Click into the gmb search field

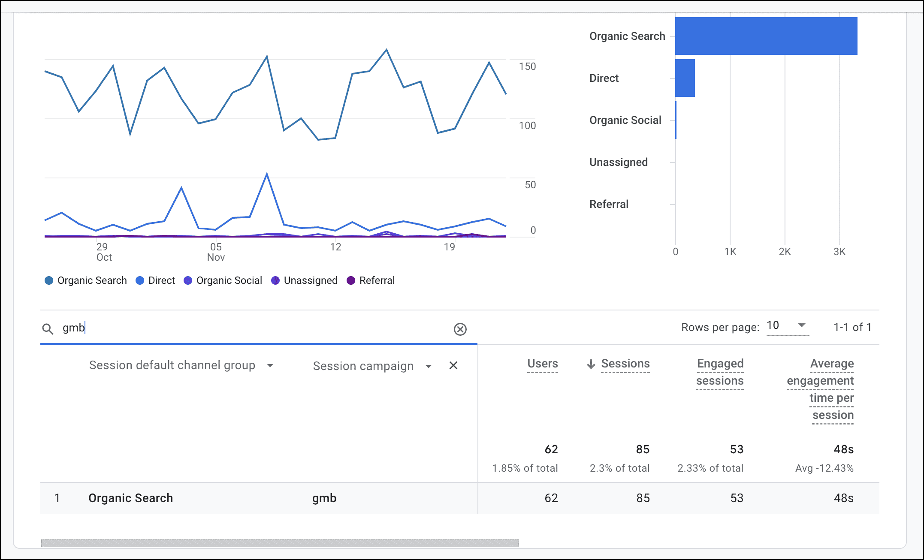click(257, 328)
